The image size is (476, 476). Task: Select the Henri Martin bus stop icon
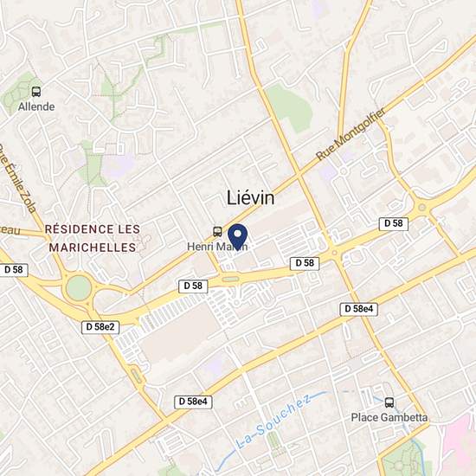pyautogui.click(x=217, y=232)
